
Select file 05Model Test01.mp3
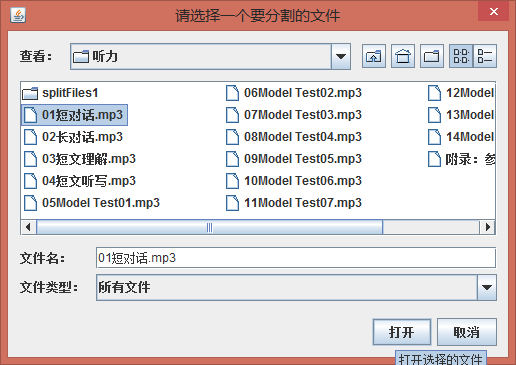[92, 203]
